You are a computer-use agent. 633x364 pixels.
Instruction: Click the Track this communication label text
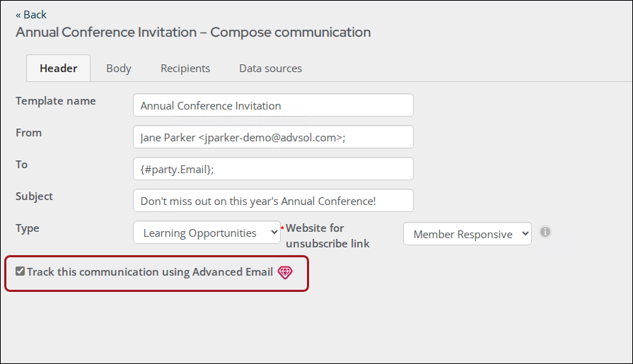pos(150,272)
